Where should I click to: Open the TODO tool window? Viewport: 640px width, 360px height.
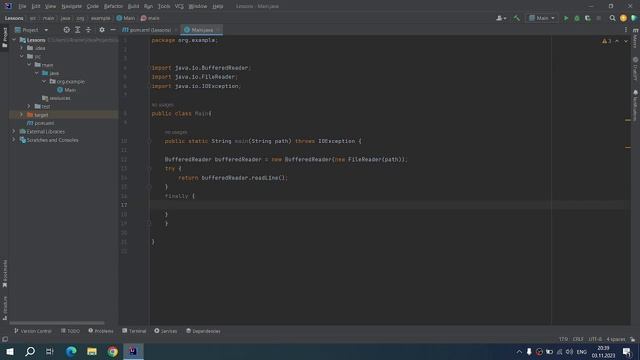coord(70,331)
